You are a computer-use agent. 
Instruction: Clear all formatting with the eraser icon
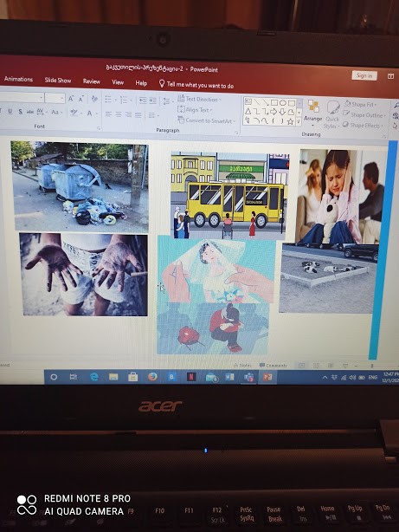(x=94, y=99)
